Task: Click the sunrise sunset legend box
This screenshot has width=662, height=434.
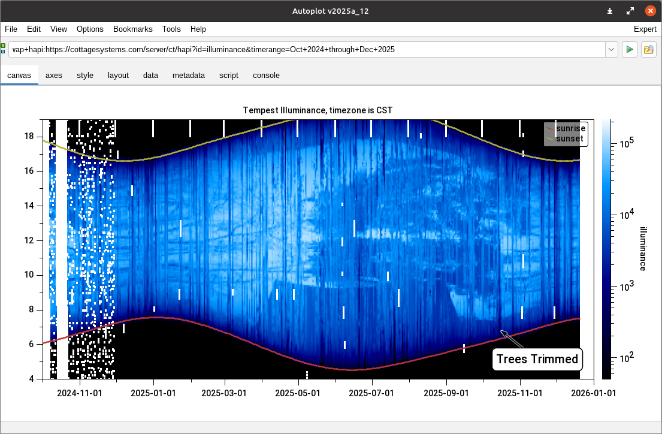Action: pyautogui.click(x=565, y=134)
